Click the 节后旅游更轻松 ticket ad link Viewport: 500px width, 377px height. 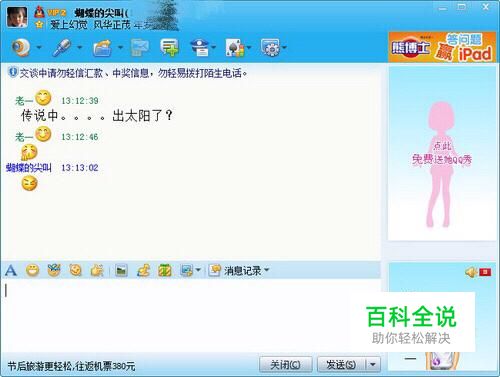tap(71, 366)
